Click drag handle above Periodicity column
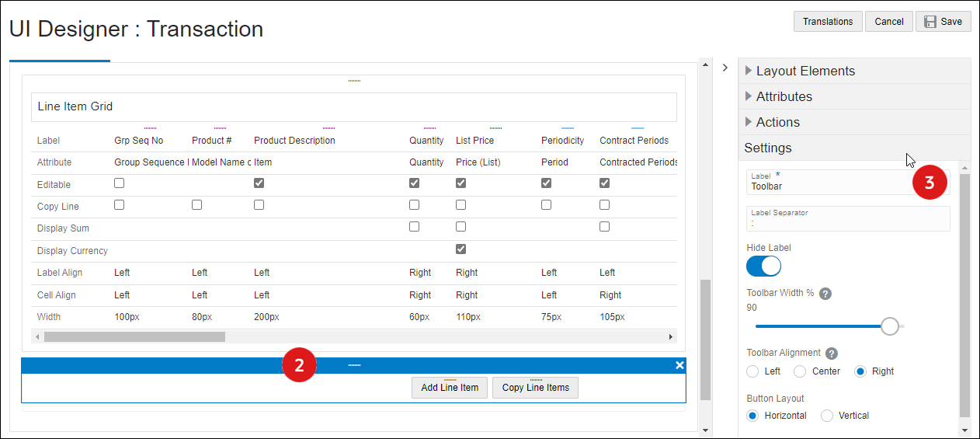980x439 pixels. tap(568, 128)
